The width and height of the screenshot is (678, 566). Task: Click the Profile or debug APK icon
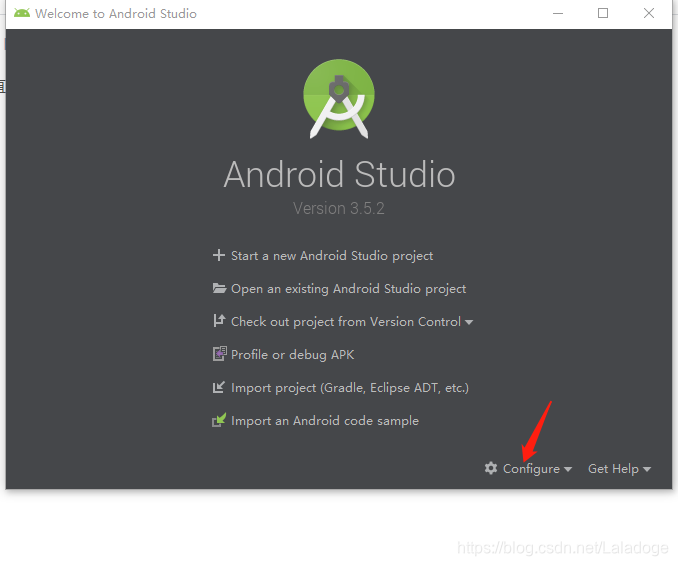pyautogui.click(x=220, y=354)
